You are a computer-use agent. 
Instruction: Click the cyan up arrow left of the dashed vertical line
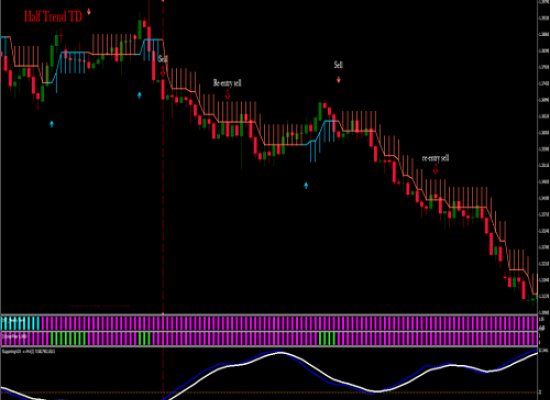139,95
